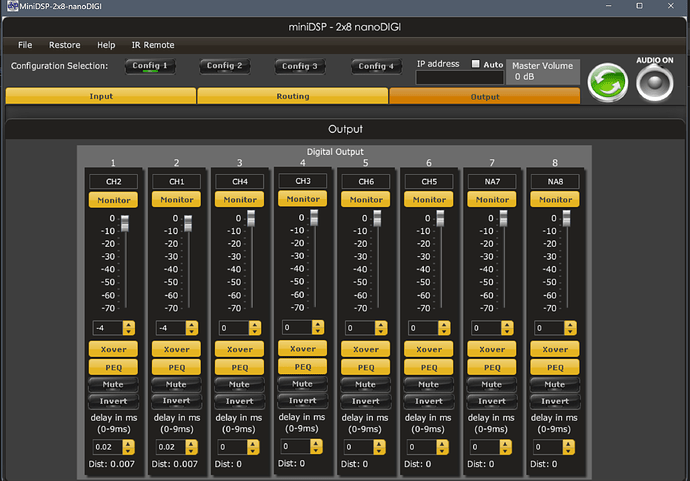Image resolution: width=690 pixels, height=481 pixels.
Task: Step the gain spinner for output 8
Action: (x=570, y=328)
